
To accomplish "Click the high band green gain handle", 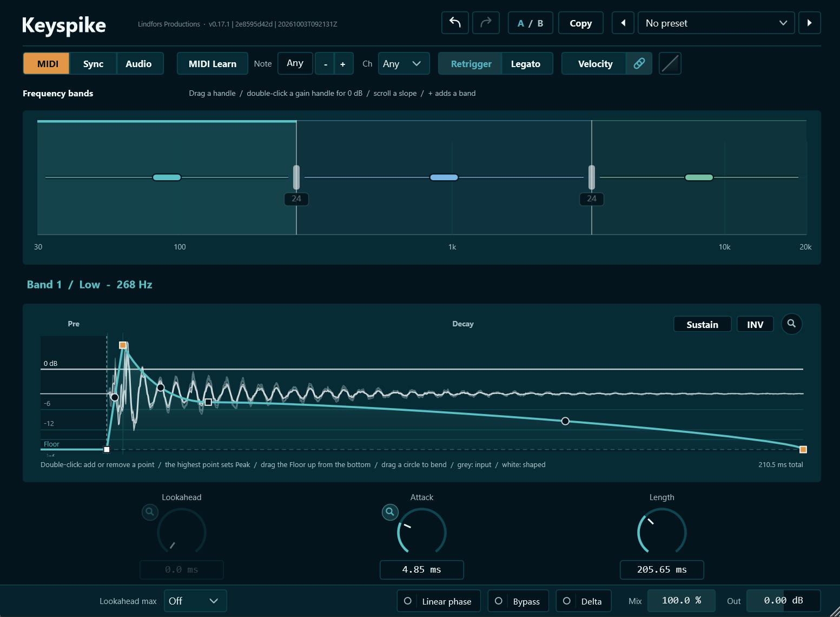I will point(699,178).
